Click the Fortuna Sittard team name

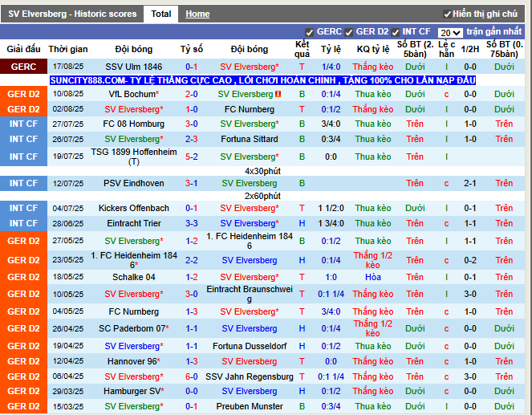tap(250, 139)
